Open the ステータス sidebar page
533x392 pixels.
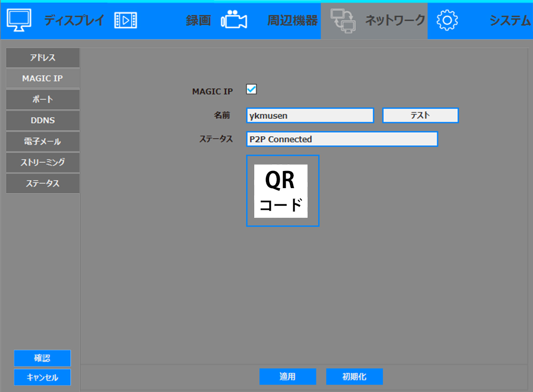43,183
